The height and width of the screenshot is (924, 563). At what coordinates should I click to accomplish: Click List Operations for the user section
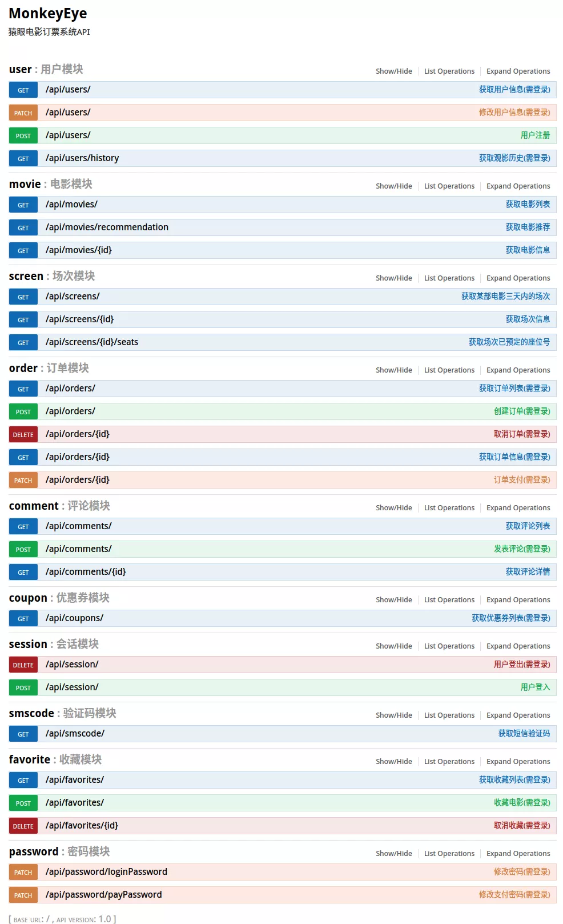pyautogui.click(x=449, y=71)
